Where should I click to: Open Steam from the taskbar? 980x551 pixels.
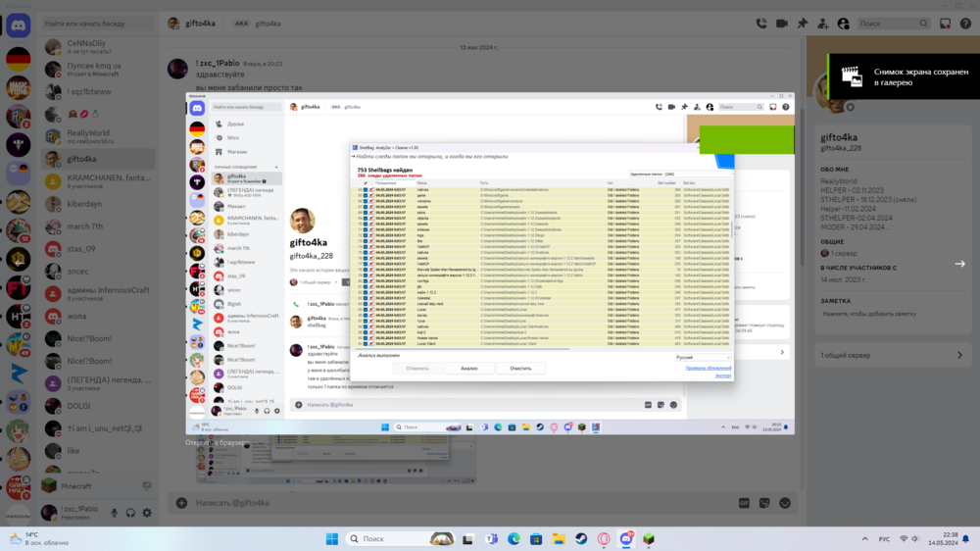(581, 538)
